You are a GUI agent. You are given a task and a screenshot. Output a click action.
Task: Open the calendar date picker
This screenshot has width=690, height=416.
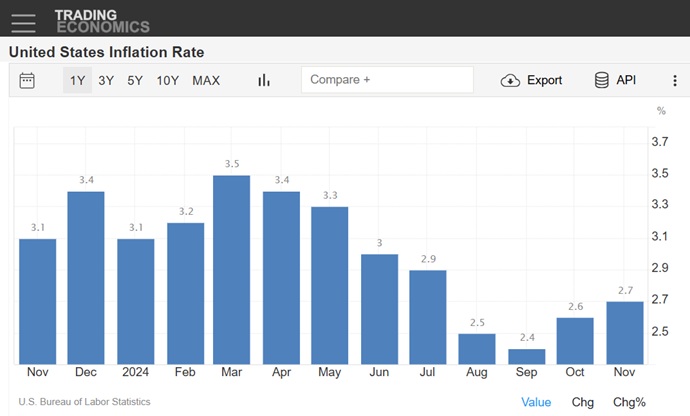click(x=27, y=80)
